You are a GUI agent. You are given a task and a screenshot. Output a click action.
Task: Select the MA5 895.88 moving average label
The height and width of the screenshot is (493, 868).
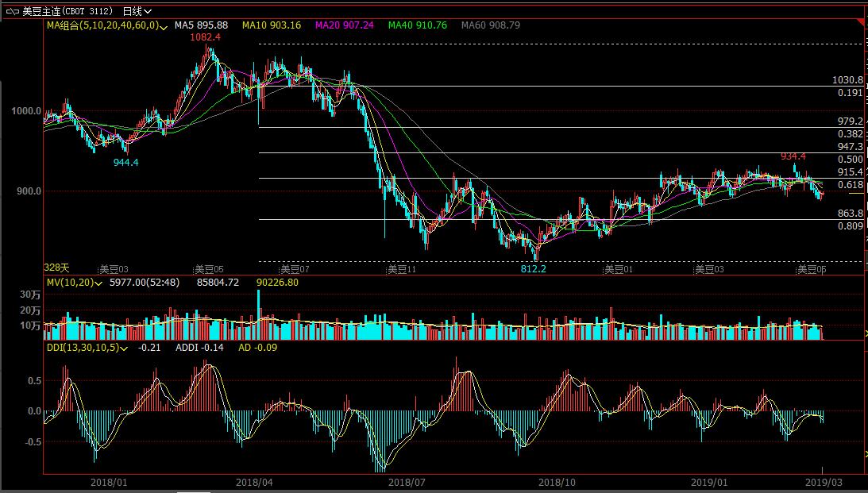(x=201, y=25)
